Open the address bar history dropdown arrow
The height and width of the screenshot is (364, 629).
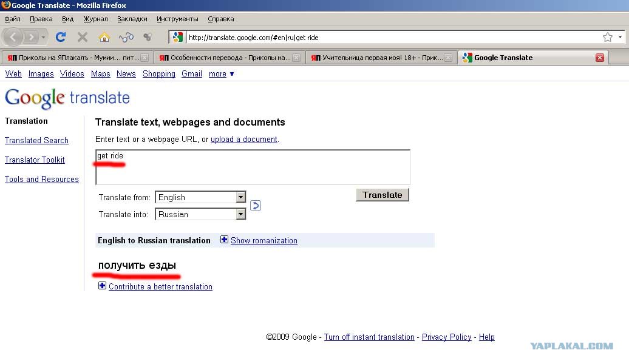(620, 37)
